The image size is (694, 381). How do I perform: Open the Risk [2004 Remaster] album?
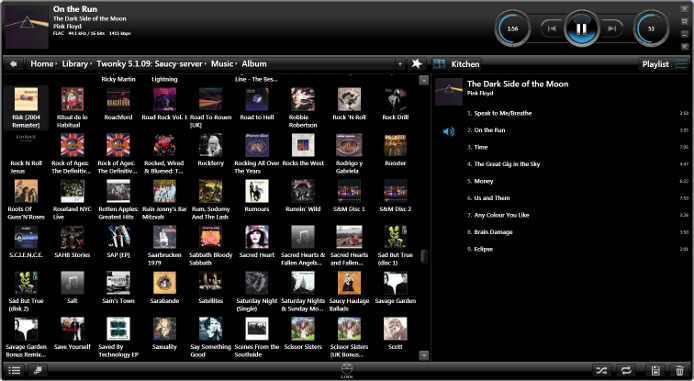pos(26,107)
